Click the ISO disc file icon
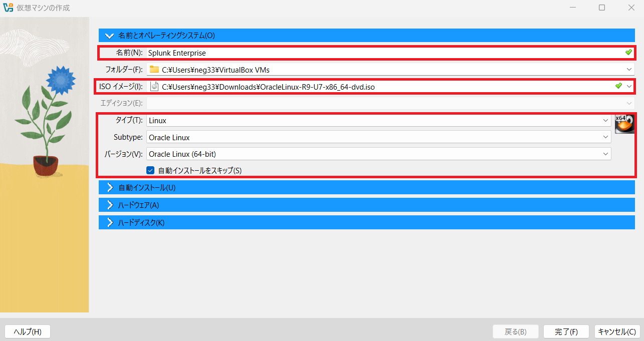The height and width of the screenshot is (341, 644). coord(154,87)
